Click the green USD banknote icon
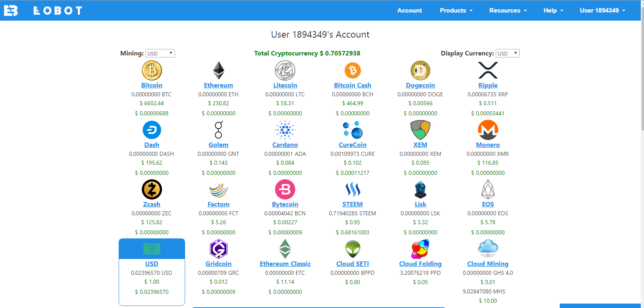 tap(152, 249)
